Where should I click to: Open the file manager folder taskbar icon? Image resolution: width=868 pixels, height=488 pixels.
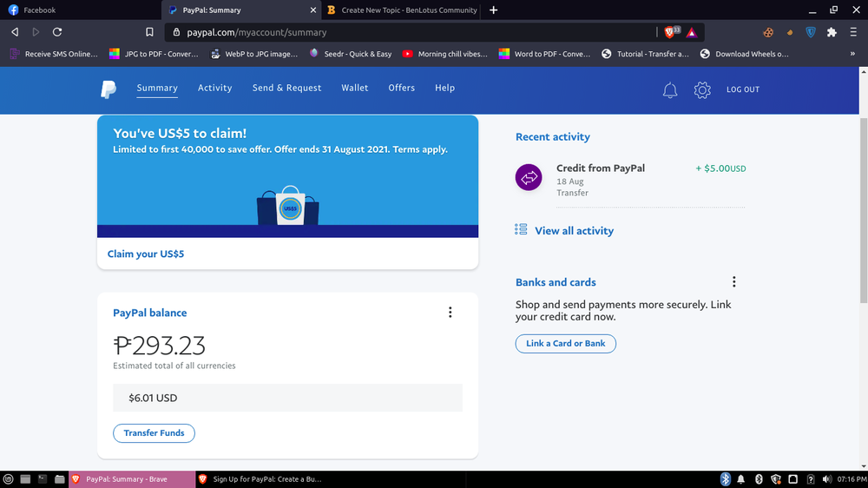[60, 479]
